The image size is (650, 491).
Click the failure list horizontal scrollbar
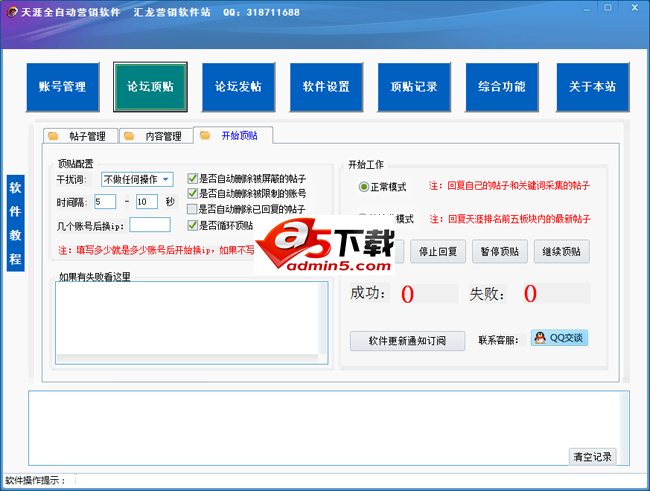187,359
